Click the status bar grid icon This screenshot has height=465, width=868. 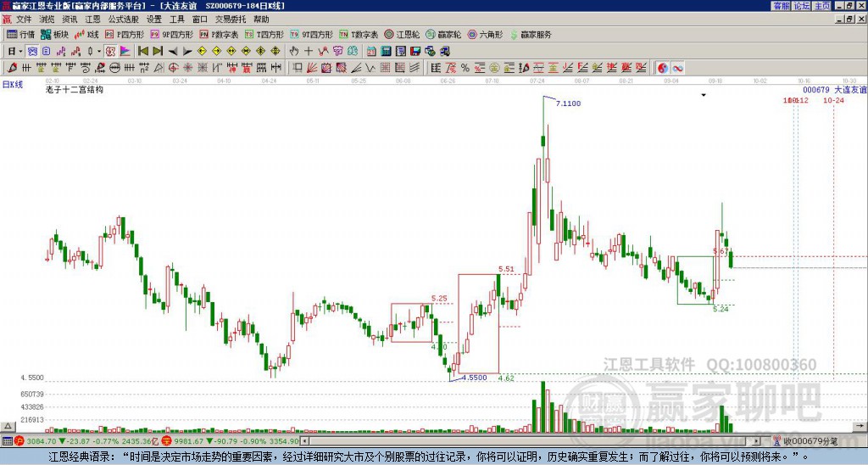pos(7,441)
